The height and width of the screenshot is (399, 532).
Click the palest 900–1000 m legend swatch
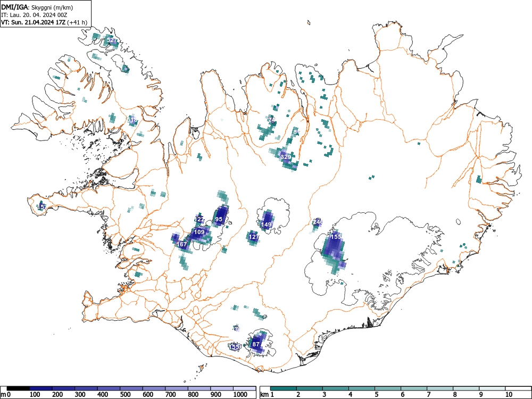tap(222, 388)
